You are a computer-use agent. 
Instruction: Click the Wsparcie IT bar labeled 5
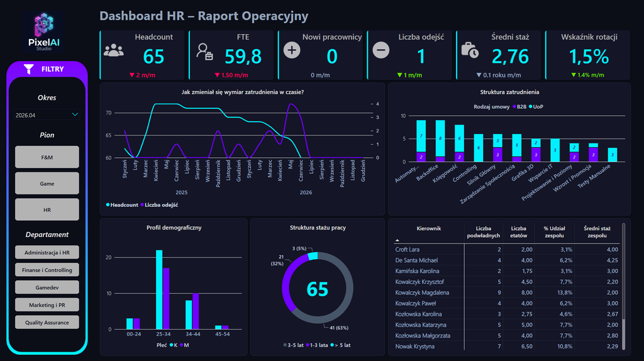coord(555,150)
